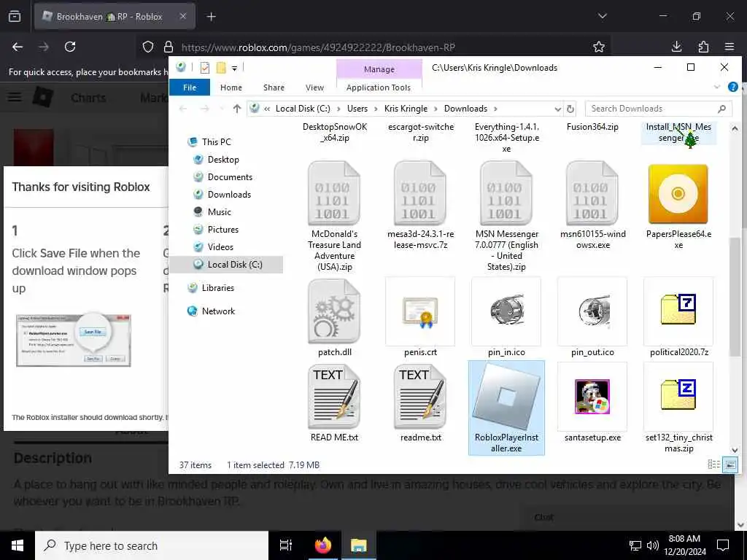Go up one folder level in Explorer
This screenshot has width=747, height=560.
pyautogui.click(x=237, y=109)
